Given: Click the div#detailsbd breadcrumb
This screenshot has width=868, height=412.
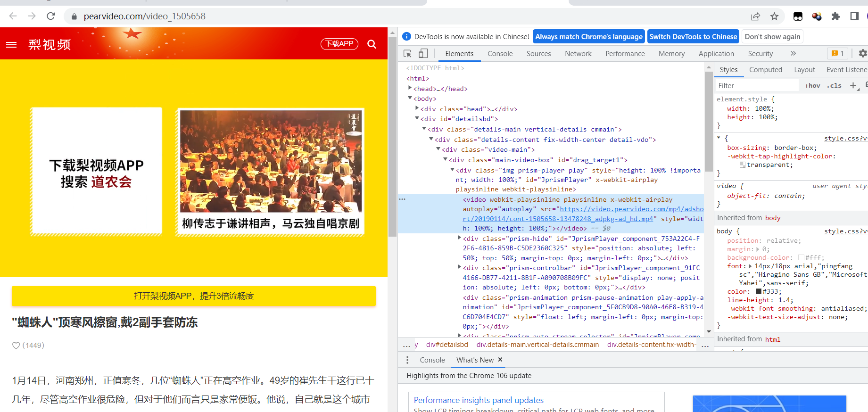Looking at the screenshot, I should [447, 345].
